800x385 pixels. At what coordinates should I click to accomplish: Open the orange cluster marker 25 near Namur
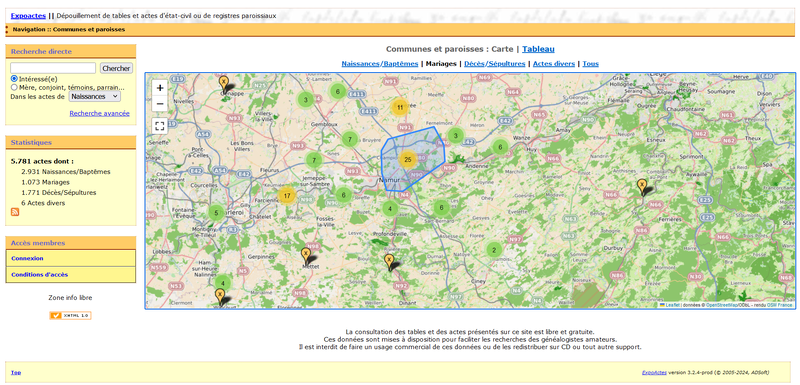click(407, 160)
